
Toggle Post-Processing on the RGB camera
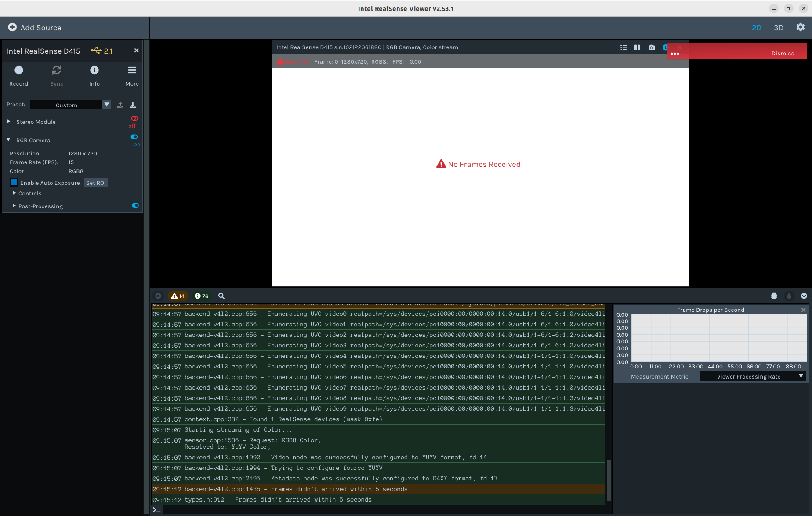click(135, 206)
